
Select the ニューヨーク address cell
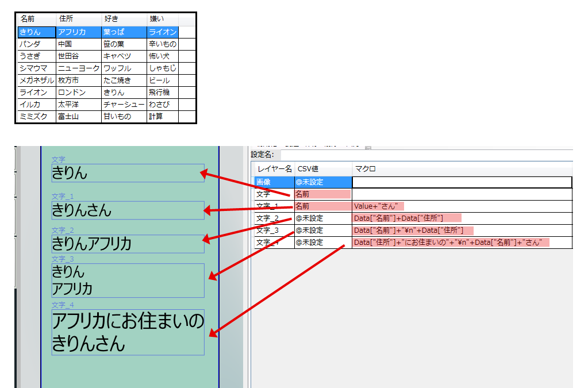coord(78,68)
